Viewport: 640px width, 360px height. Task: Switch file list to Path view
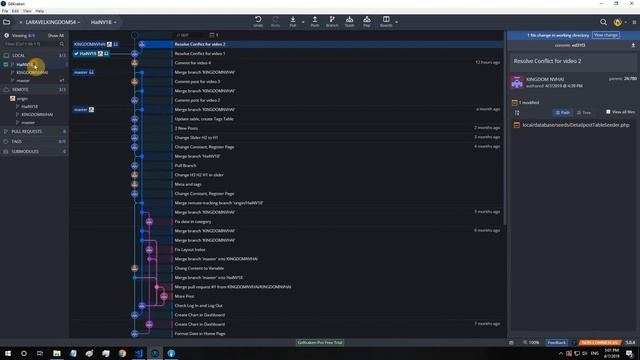pyautogui.click(x=562, y=112)
